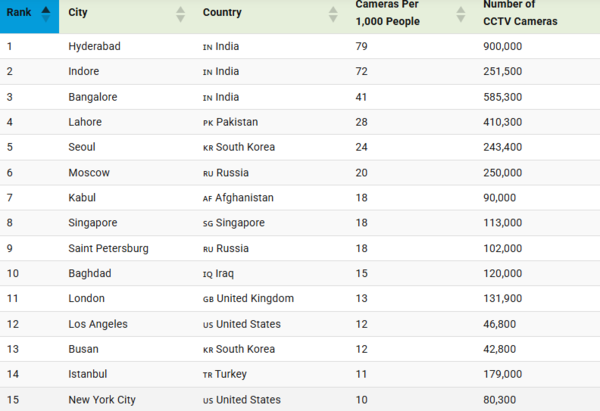The height and width of the screenshot is (411, 600).
Task: Click the GB flag code next to United Kingdom
Action: (208, 299)
